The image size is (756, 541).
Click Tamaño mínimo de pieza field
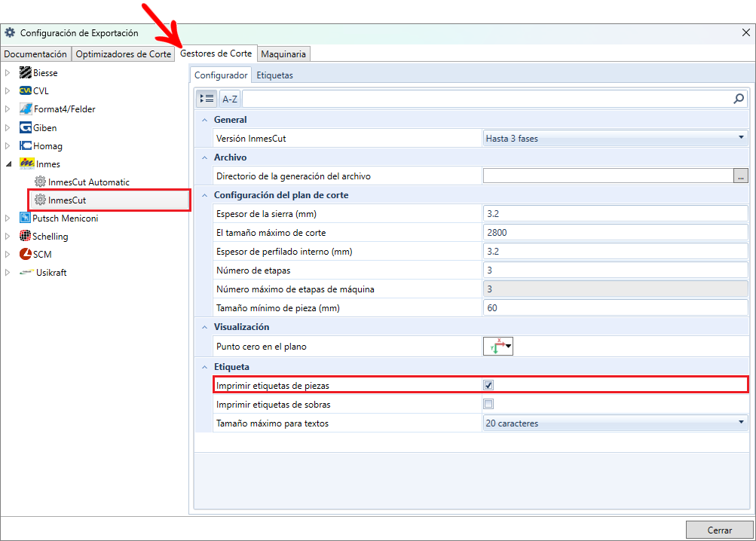tap(615, 307)
